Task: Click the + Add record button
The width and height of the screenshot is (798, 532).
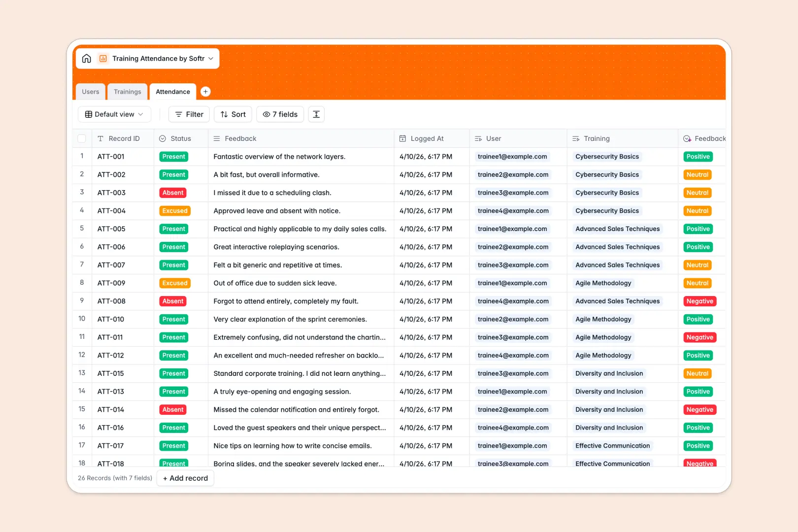Action: (x=185, y=478)
